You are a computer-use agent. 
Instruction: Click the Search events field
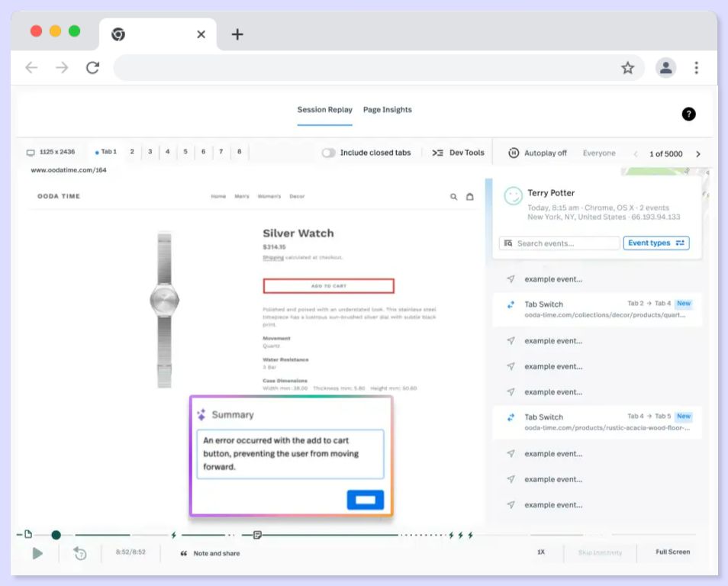tap(559, 243)
